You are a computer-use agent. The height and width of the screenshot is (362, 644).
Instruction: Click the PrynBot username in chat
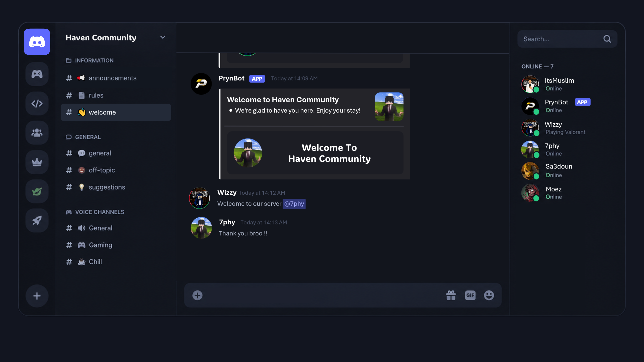232,78
